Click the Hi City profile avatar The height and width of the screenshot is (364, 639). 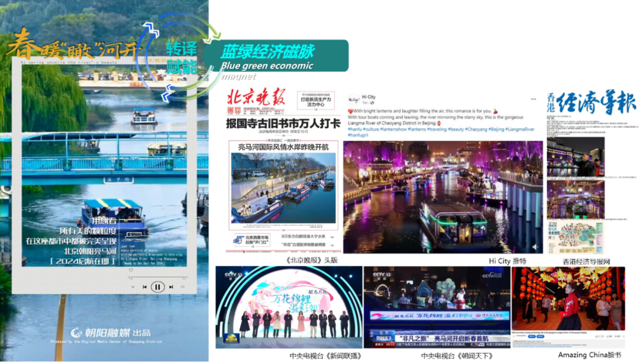click(353, 99)
